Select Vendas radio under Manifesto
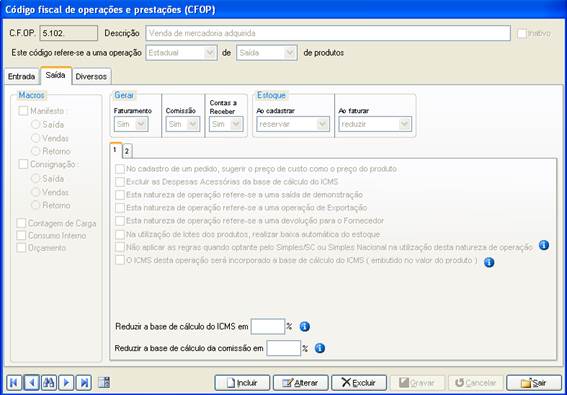 [x=35, y=138]
